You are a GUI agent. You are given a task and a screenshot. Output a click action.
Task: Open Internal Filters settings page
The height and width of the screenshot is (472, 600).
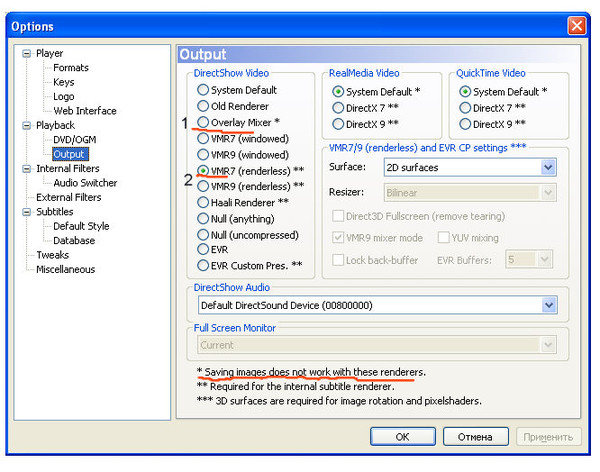tap(68, 168)
